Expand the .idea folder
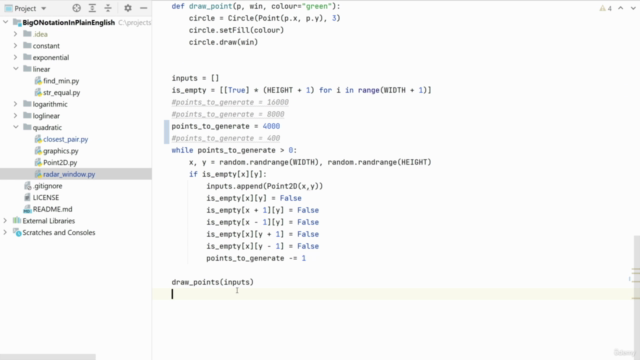 click(x=16, y=34)
